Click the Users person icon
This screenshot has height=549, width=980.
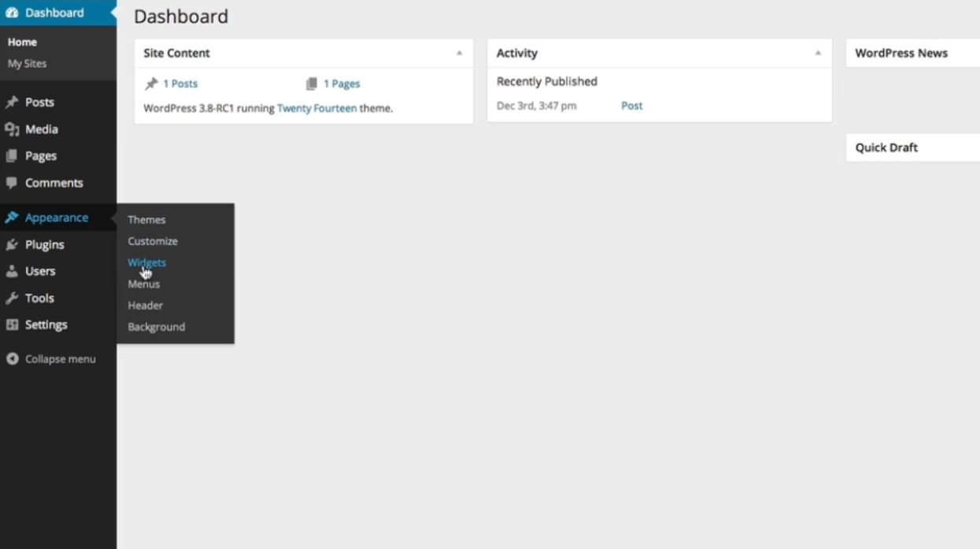pos(12,271)
